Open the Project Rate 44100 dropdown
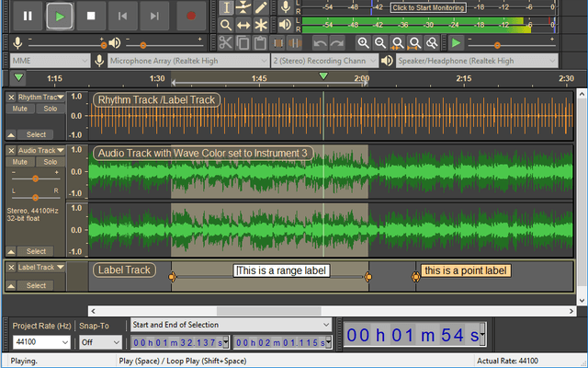This screenshot has width=588, height=368. coord(41,342)
